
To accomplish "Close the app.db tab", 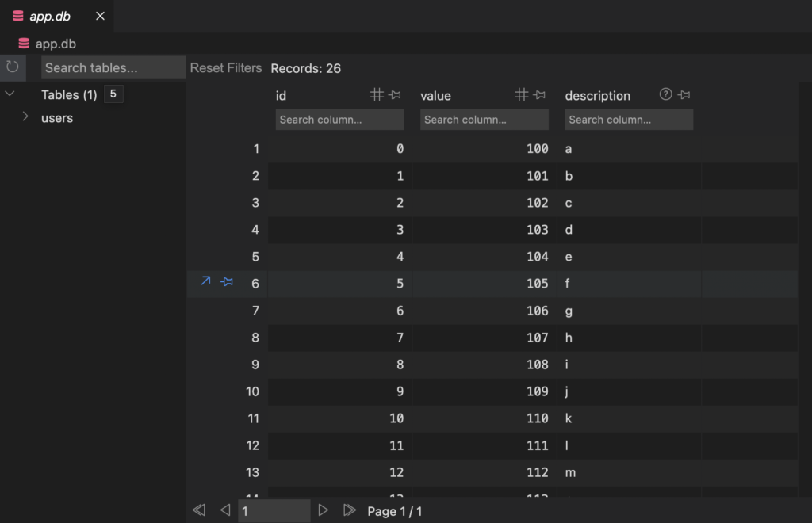I will pyautogui.click(x=100, y=16).
